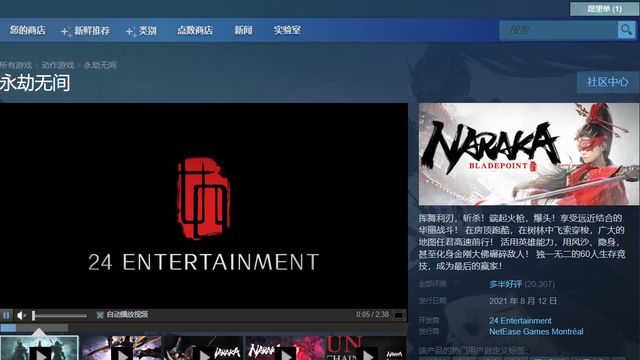Open publisher NetEase Games Montréal link
This screenshot has height=360, width=640.
click(x=536, y=331)
